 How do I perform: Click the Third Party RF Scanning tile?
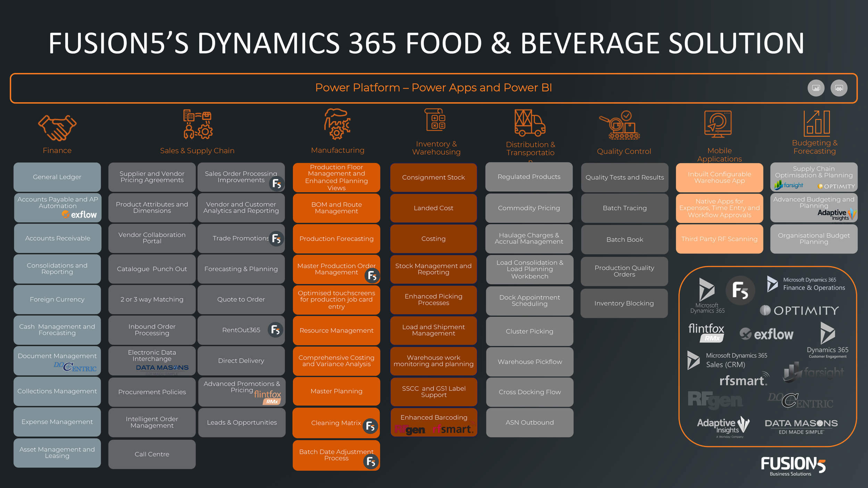(719, 239)
